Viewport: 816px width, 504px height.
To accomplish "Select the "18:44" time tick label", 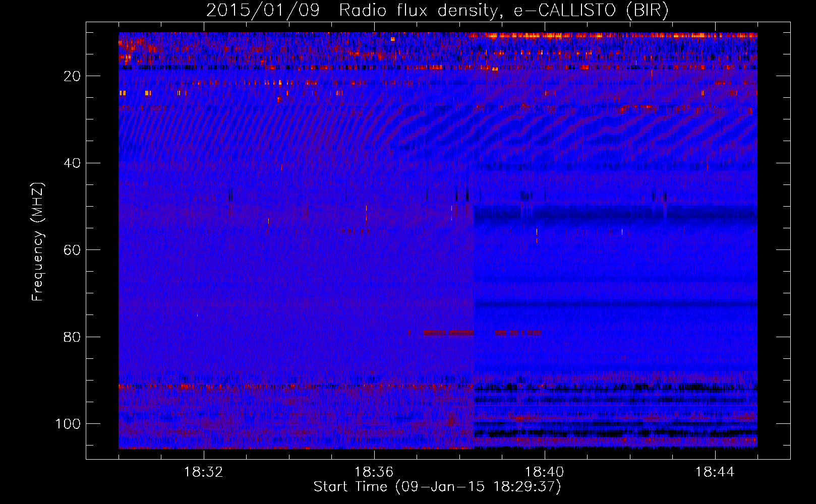I will coord(715,472).
